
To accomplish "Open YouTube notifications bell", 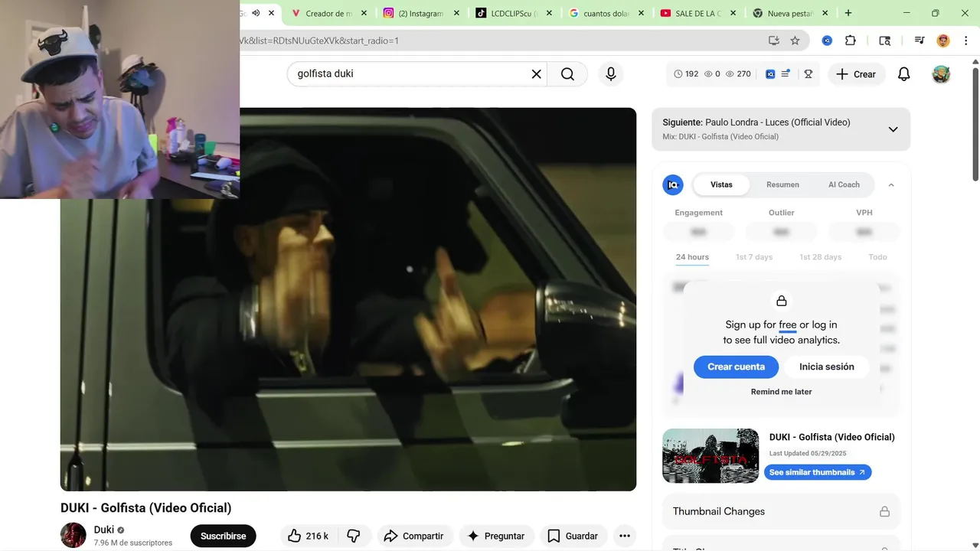I will 903,74.
